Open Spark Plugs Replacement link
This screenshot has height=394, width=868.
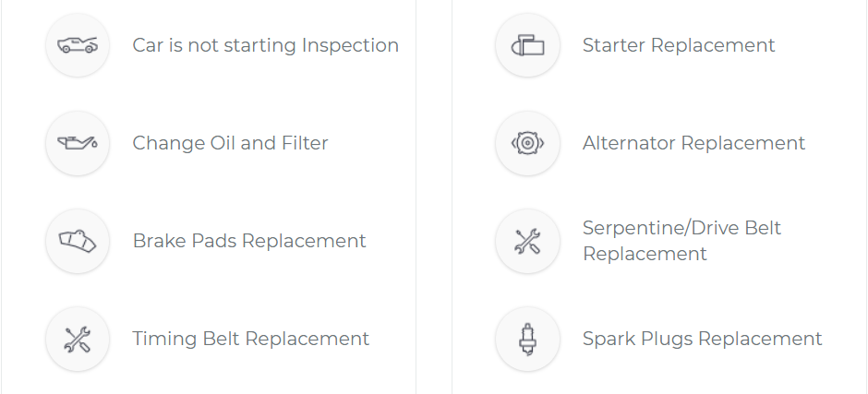click(703, 338)
